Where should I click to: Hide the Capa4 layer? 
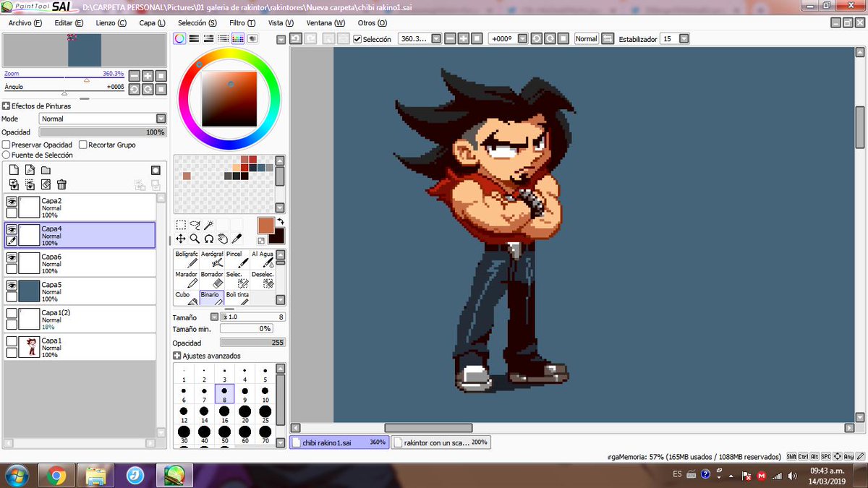tap(12, 230)
